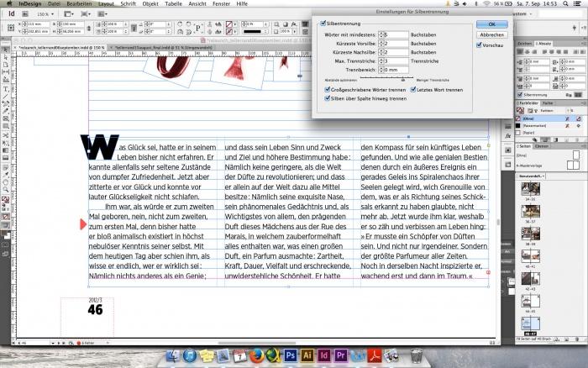Select the Selection tool in the toolbox
The image size is (588, 368).
click(6, 50)
